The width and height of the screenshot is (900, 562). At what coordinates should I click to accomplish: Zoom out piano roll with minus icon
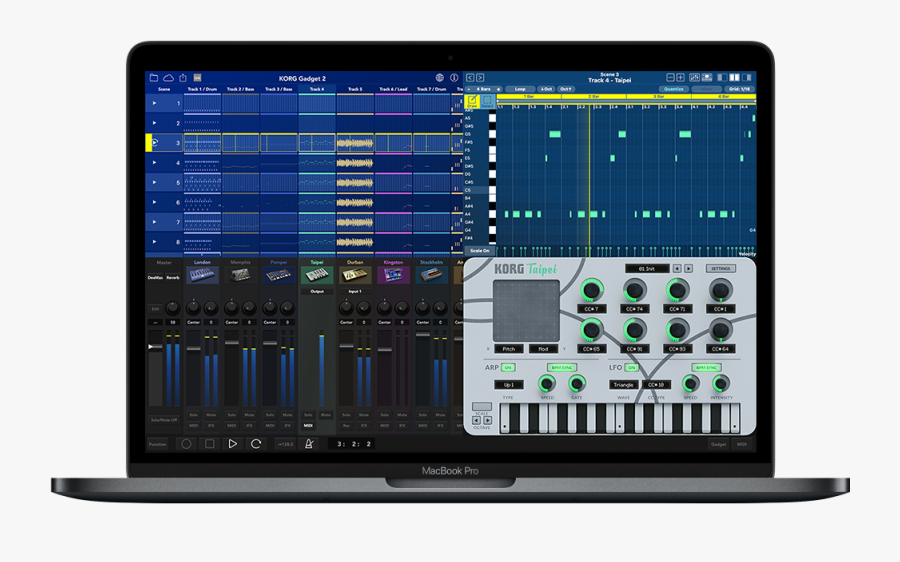coord(670,77)
